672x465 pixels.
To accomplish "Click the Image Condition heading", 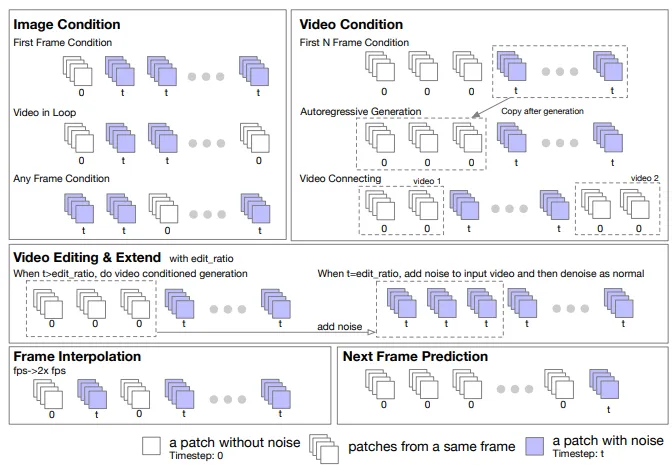I will point(67,24).
